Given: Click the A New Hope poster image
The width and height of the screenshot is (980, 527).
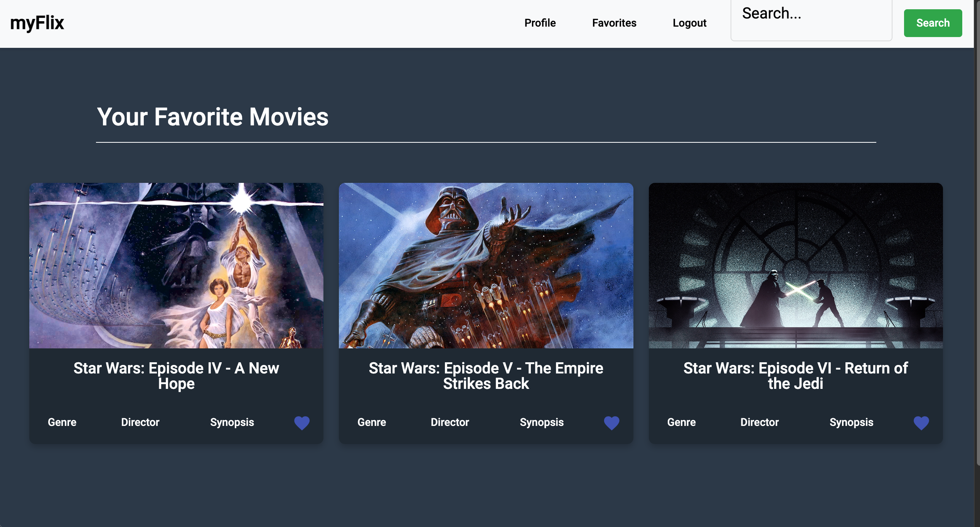Looking at the screenshot, I should point(176,265).
